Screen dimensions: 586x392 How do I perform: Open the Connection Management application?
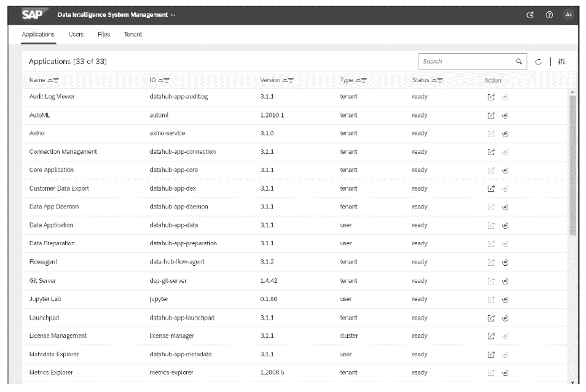pyautogui.click(x=491, y=152)
